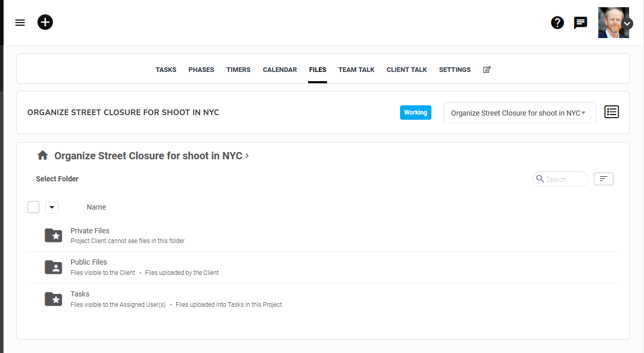Select the Files tab

click(317, 69)
